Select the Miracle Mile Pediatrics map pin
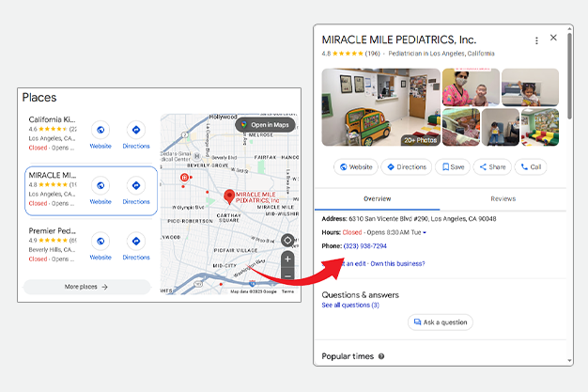Viewport: 588px width, 392px height. click(x=229, y=196)
